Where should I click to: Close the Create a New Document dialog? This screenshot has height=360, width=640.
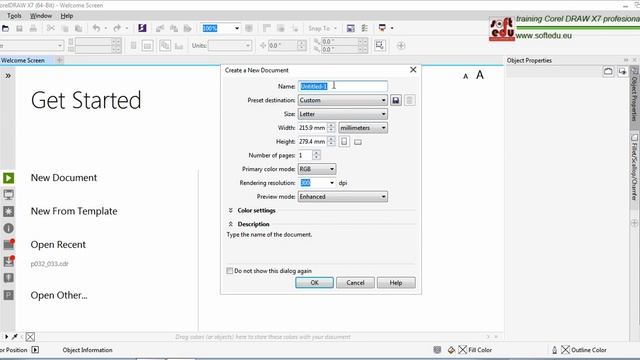413,70
